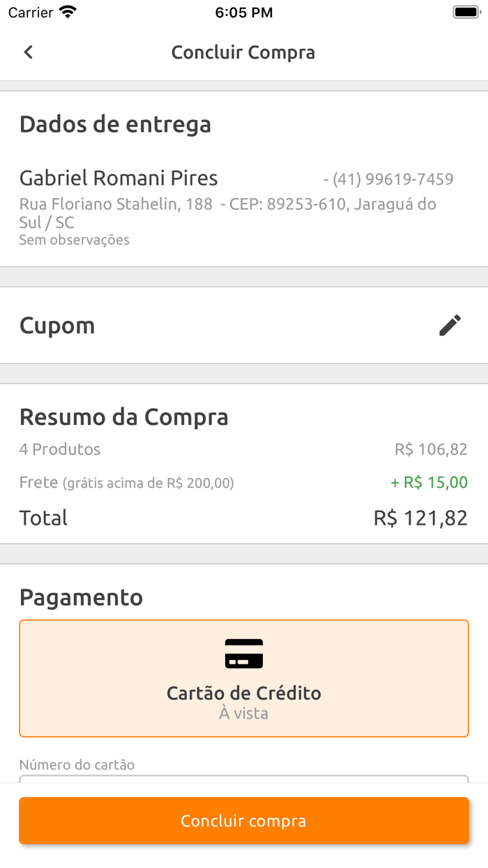Tap the Wi-Fi status icon
This screenshot has height=868, width=488.
click(x=68, y=13)
